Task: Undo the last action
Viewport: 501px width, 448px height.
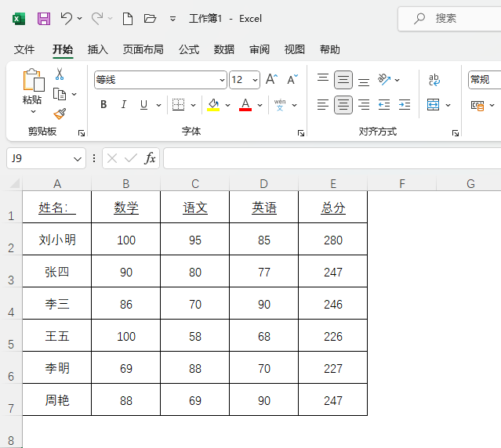Action: 66,18
